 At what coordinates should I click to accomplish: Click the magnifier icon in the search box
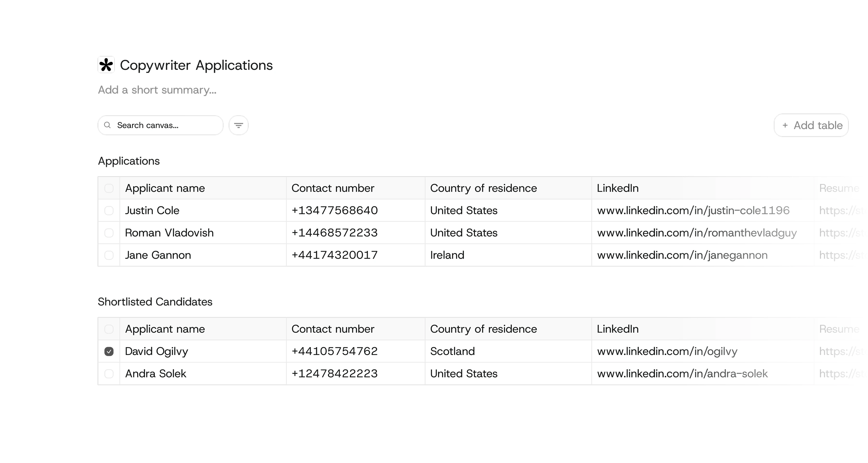[x=108, y=125]
